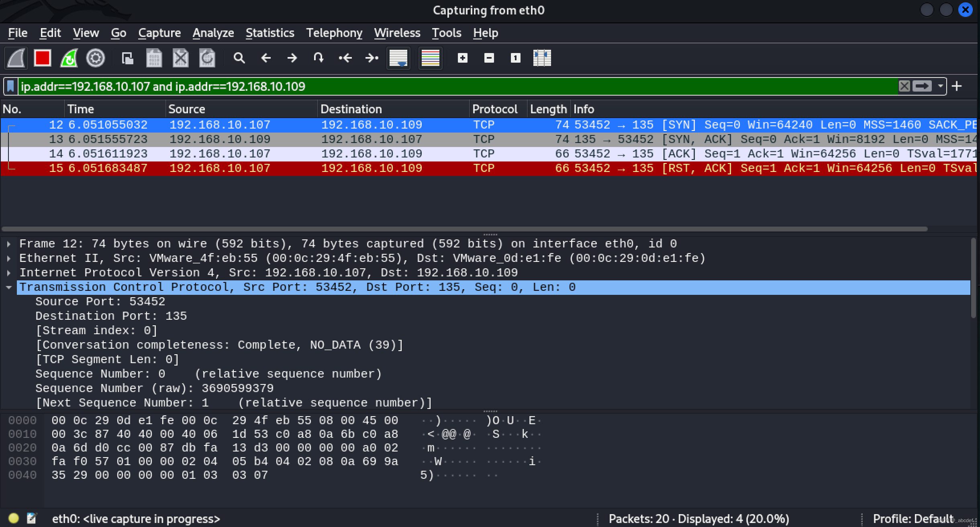Stop the running capture with red square
Viewport: 980px width, 527px height.
coord(43,58)
